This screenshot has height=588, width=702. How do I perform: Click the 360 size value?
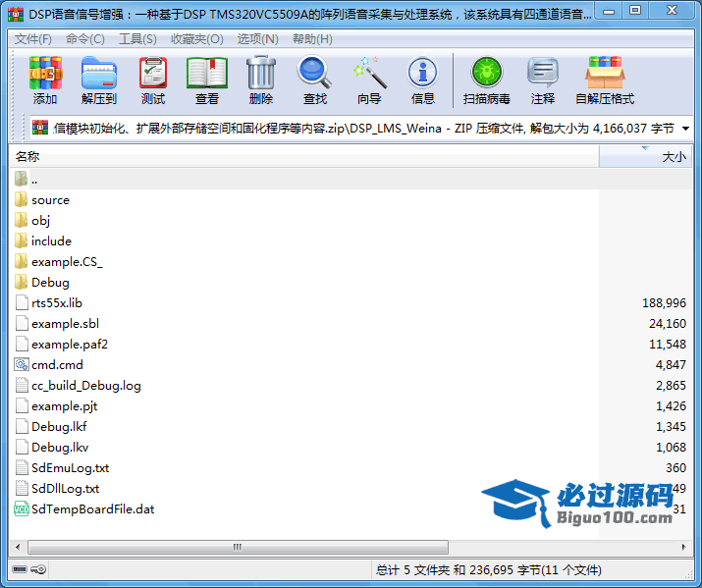click(676, 467)
